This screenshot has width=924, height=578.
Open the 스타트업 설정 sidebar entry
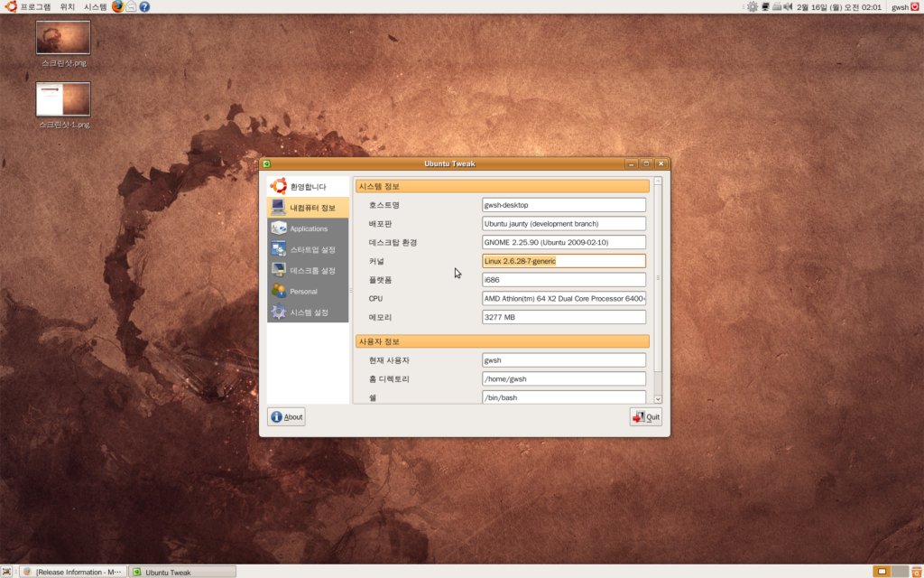click(x=308, y=249)
